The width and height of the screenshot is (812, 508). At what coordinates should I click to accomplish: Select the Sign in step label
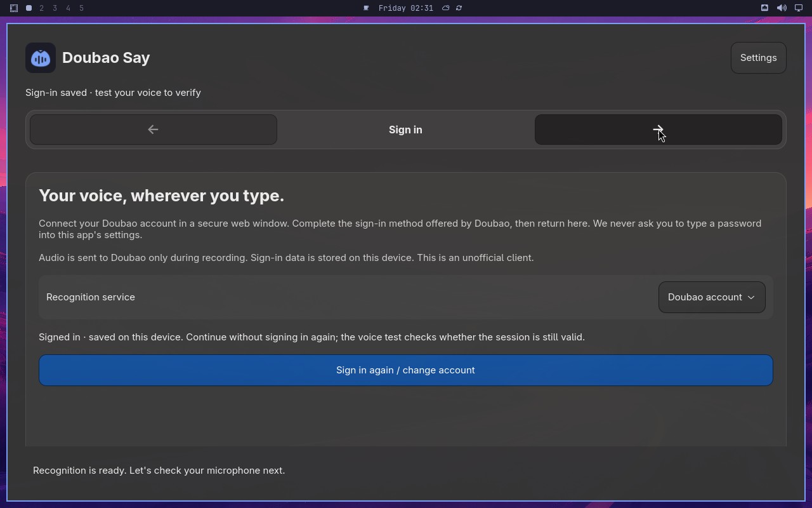(405, 130)
